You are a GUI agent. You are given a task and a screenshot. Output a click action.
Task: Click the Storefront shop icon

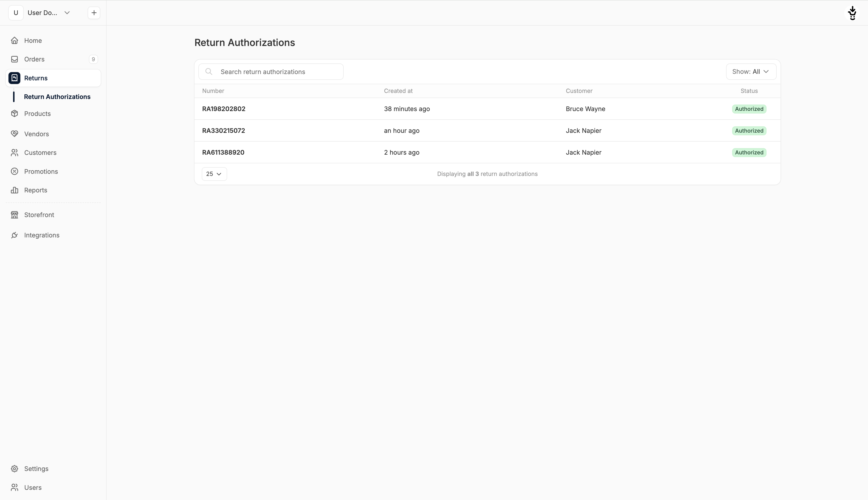[x=15, y=215]
